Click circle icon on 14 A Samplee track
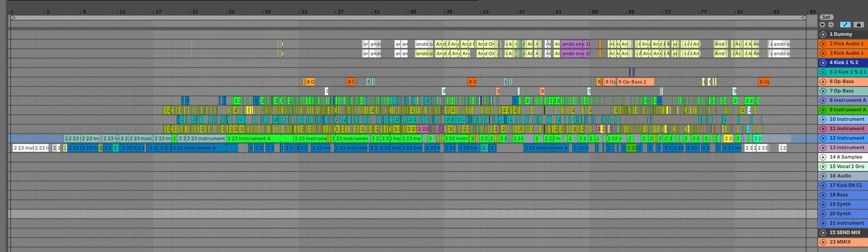868x252 pixels. 823,157
